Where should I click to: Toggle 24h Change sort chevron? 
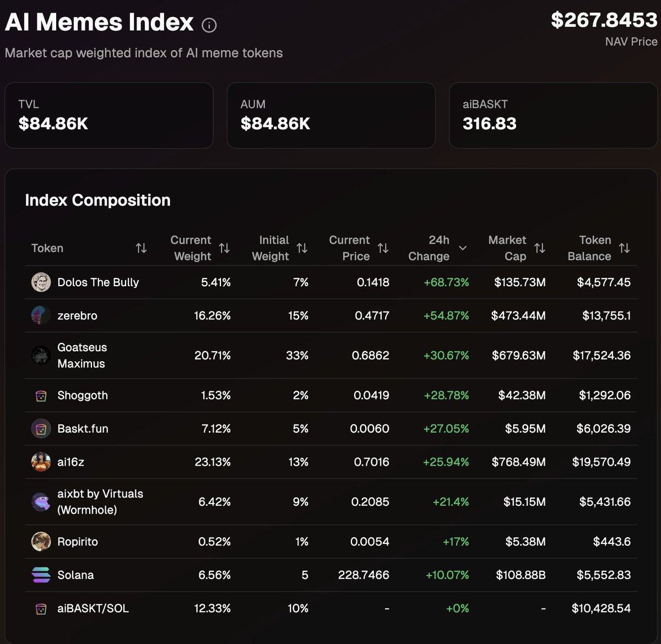463,248
